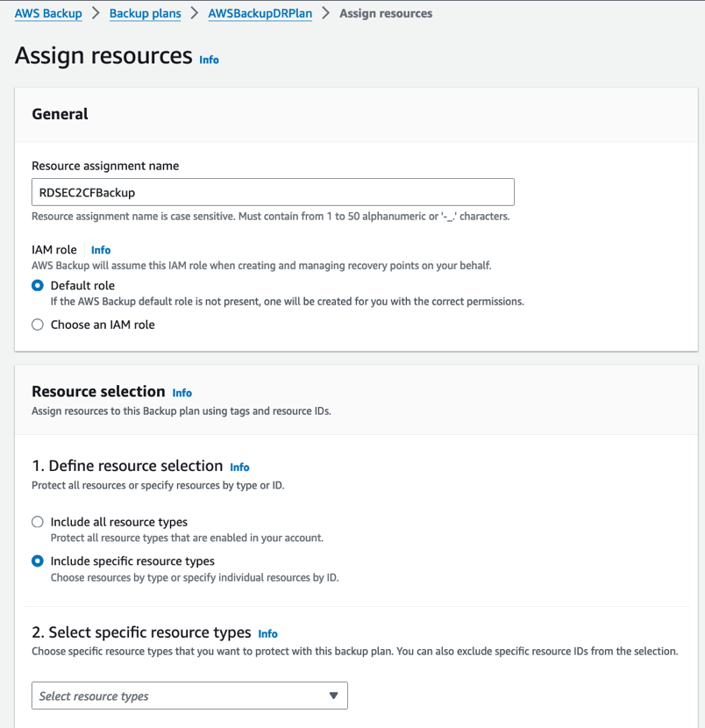Click the chevron after AWS Backup breadcrumb

click(95, 13)
